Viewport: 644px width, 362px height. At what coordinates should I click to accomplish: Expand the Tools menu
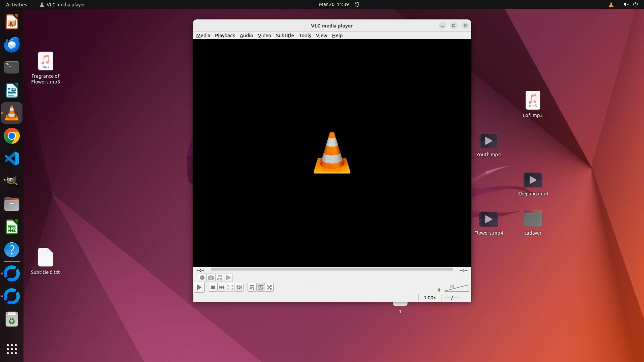click(305, 36)
